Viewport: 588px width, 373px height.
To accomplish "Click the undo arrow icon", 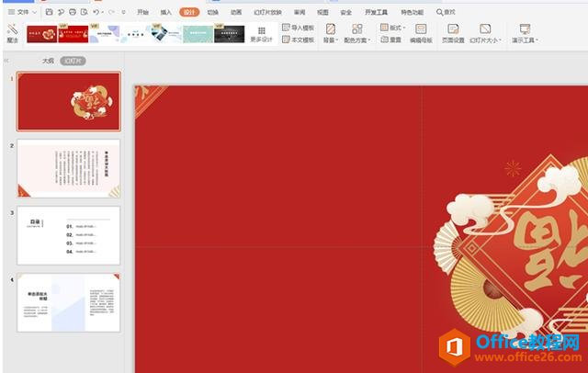I will tap(97, 12).
